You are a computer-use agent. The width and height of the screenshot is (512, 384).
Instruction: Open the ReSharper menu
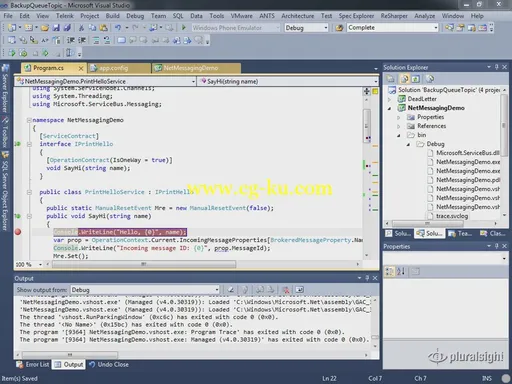[394, 16]
